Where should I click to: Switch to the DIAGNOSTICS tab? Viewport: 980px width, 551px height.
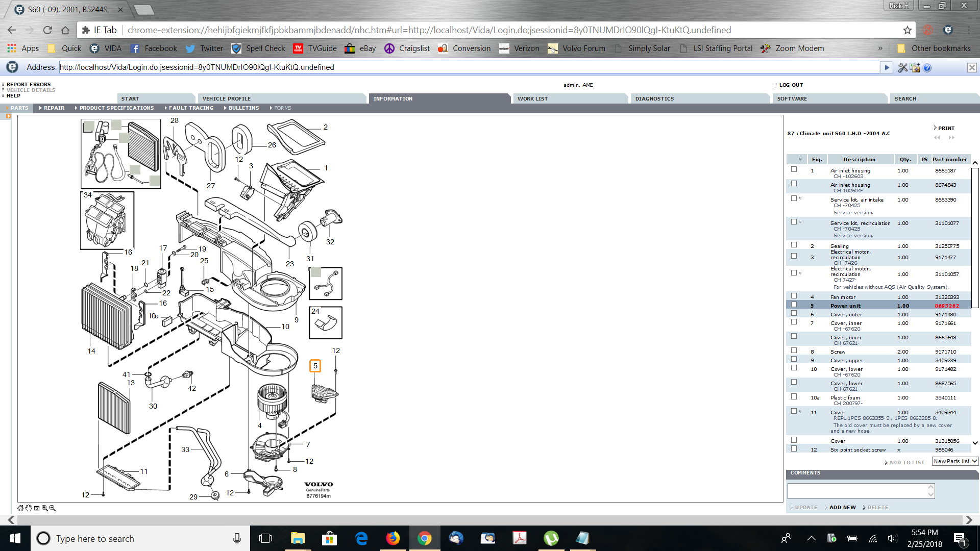coord(654,99)
